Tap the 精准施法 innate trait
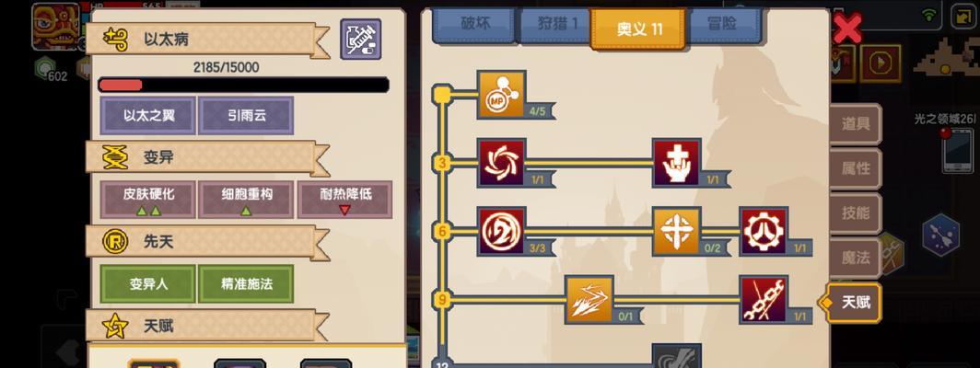Screen dimensions: 980x368 coord(246,283)
